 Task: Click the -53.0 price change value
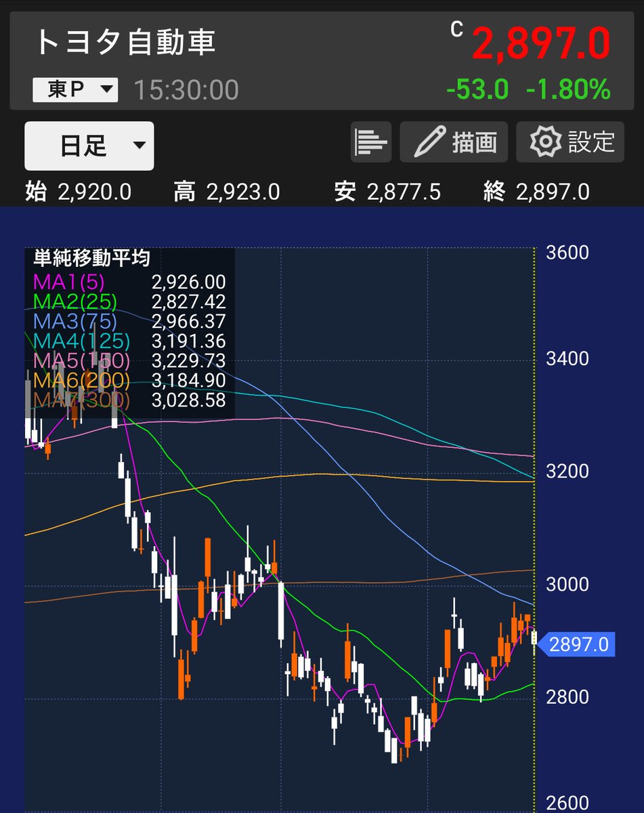point(477,89)
